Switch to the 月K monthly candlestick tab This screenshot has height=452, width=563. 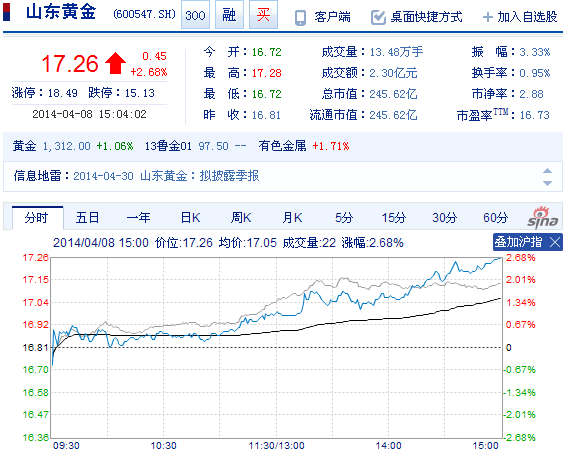[x=293, y=218]
